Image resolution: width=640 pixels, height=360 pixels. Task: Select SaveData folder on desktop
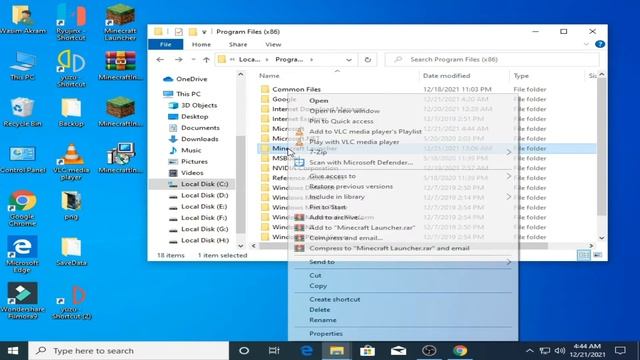click(71, 251)
